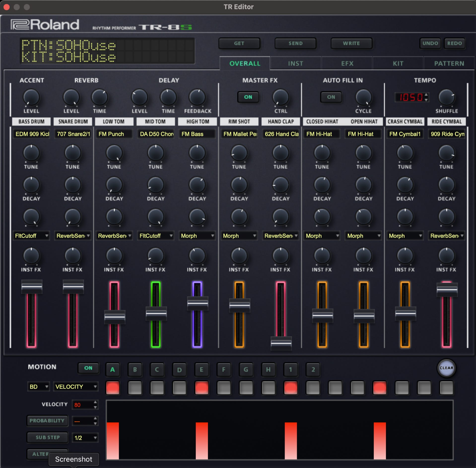Toggle the fifth step button, lit red
Screen dimensions: 476x468
click(x=202, y=388)
